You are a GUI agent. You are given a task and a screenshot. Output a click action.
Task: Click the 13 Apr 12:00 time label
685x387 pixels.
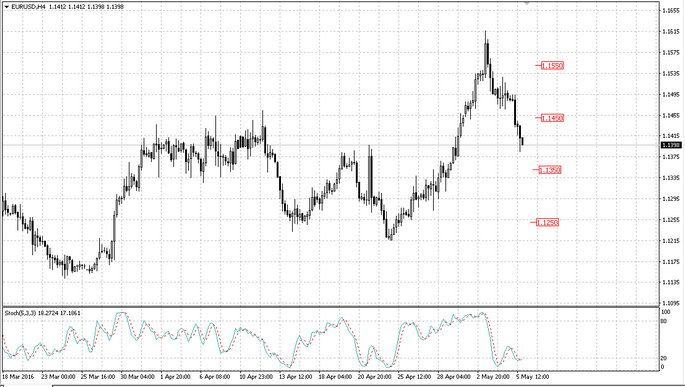tap(295, 377)
